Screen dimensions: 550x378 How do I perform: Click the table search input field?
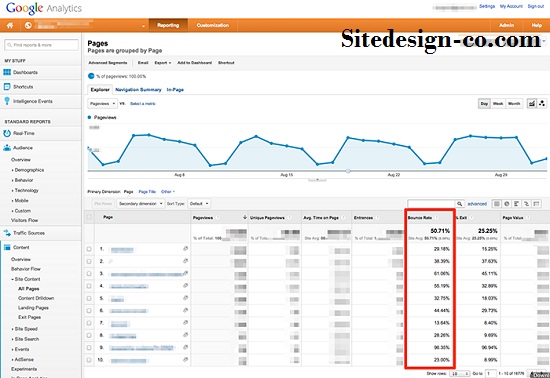coord(431,204)
